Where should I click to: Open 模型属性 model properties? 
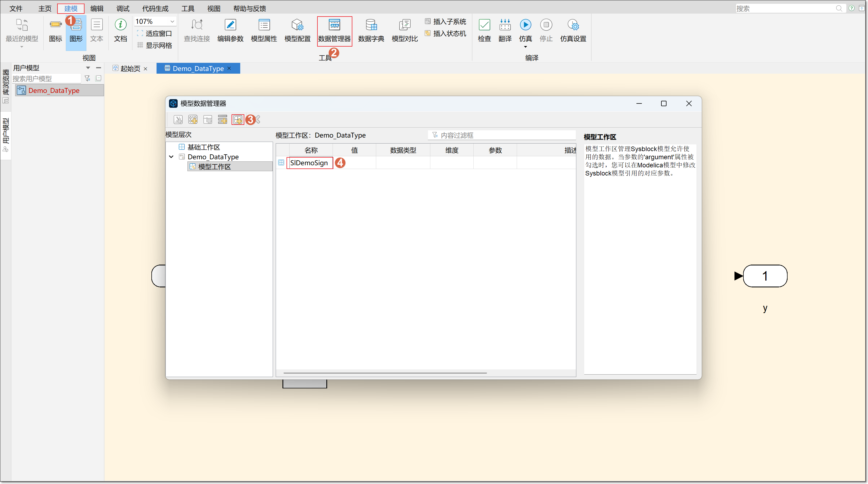click(x=264, y=31)
